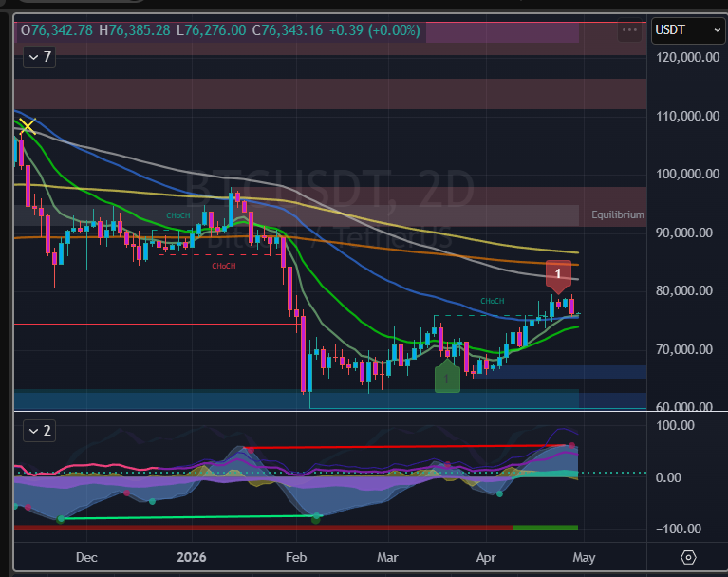Click the change value +0.39 (+0.00%)
This screenshot has width=728, height=577.
375,30
